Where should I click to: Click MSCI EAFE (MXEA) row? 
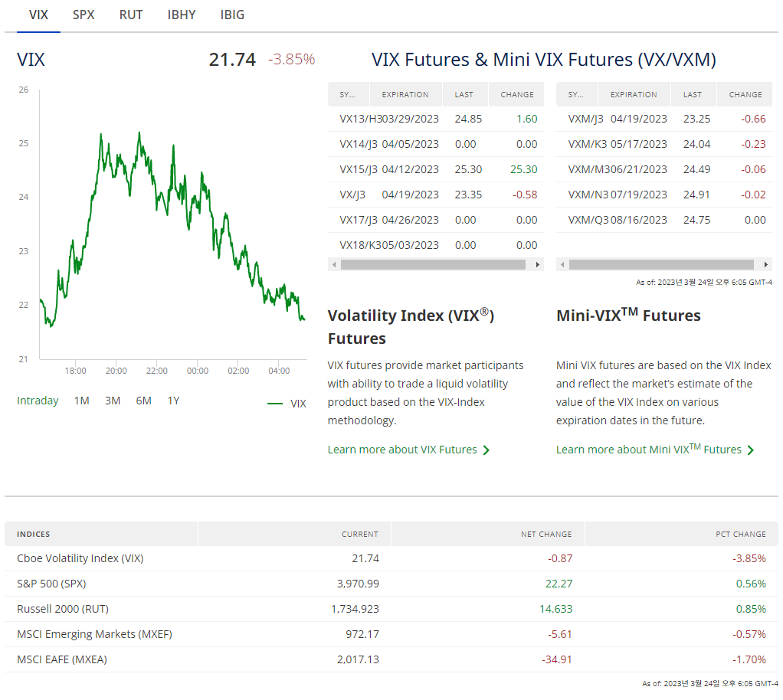391,659
